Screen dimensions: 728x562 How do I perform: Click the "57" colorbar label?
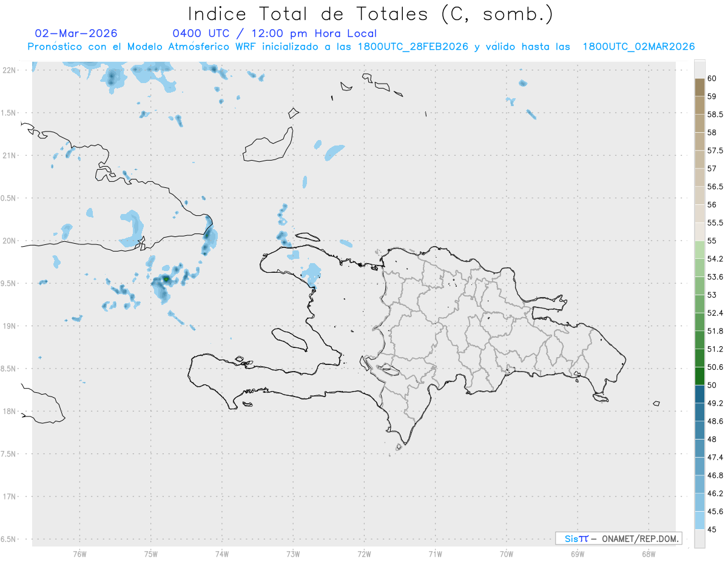[x=712, y=169]
